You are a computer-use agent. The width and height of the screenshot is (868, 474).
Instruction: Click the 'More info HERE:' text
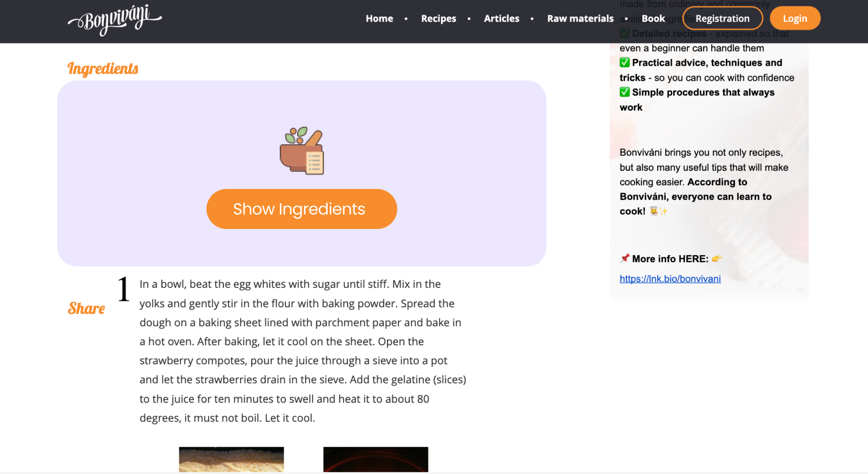point(670,259)
